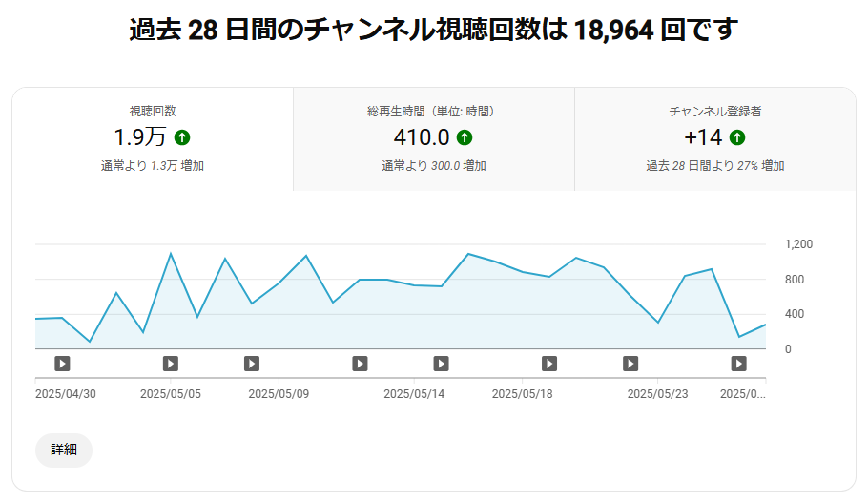The width and height of the screenshot is (868, 503).
Task: Click the 1,200 y-axis value
Action: [798, 244]
